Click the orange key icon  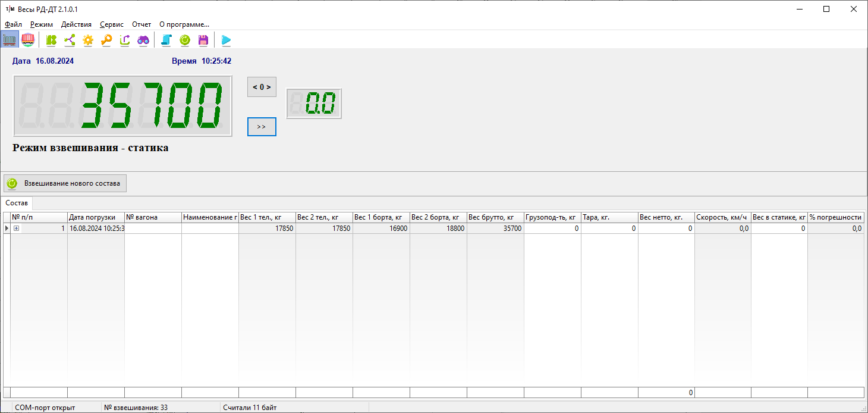(x=106, y=40)
